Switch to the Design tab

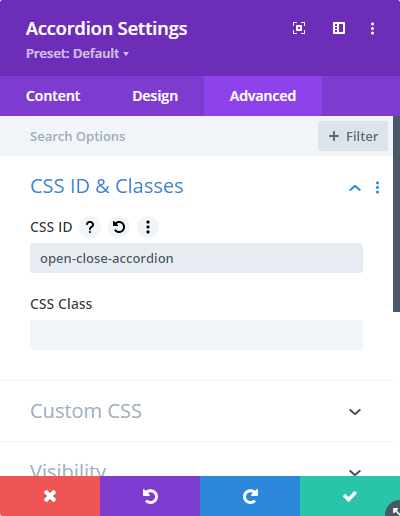pyautogui.click(x=155, y=96)
